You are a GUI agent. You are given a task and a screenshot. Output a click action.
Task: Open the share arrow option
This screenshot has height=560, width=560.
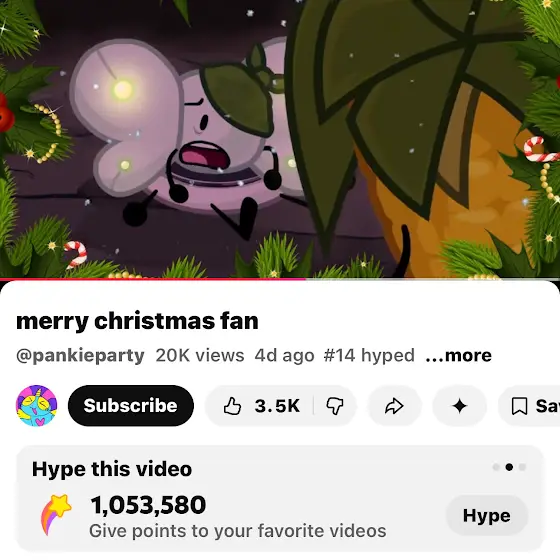click(394, 406)
